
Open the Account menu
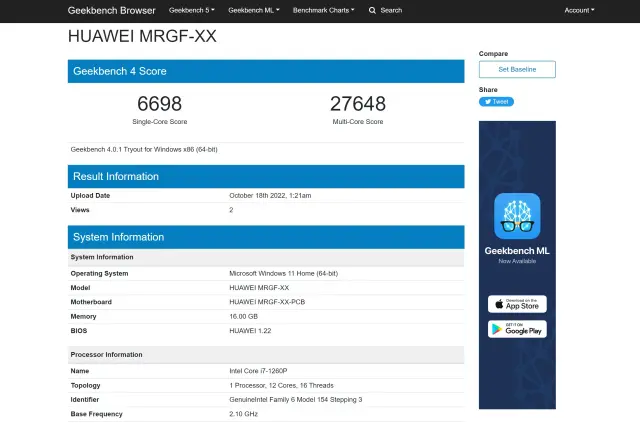pos(579,10)
